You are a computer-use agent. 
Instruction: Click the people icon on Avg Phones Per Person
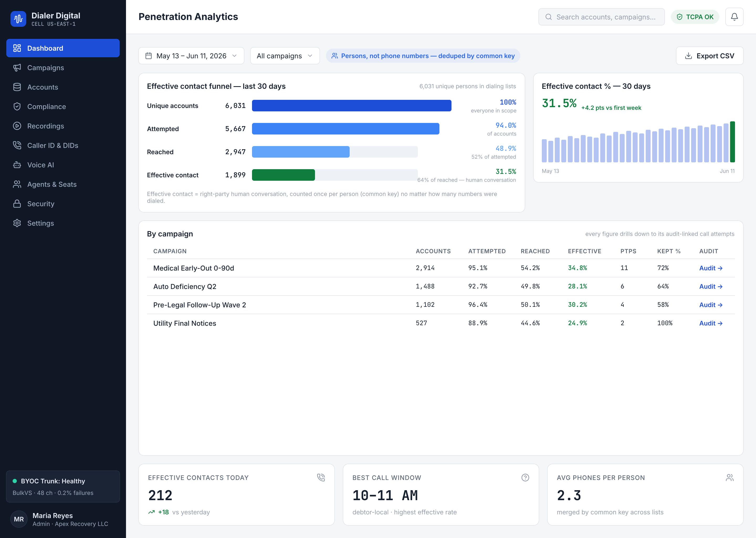pyautogui.click(x=729, y=477)
